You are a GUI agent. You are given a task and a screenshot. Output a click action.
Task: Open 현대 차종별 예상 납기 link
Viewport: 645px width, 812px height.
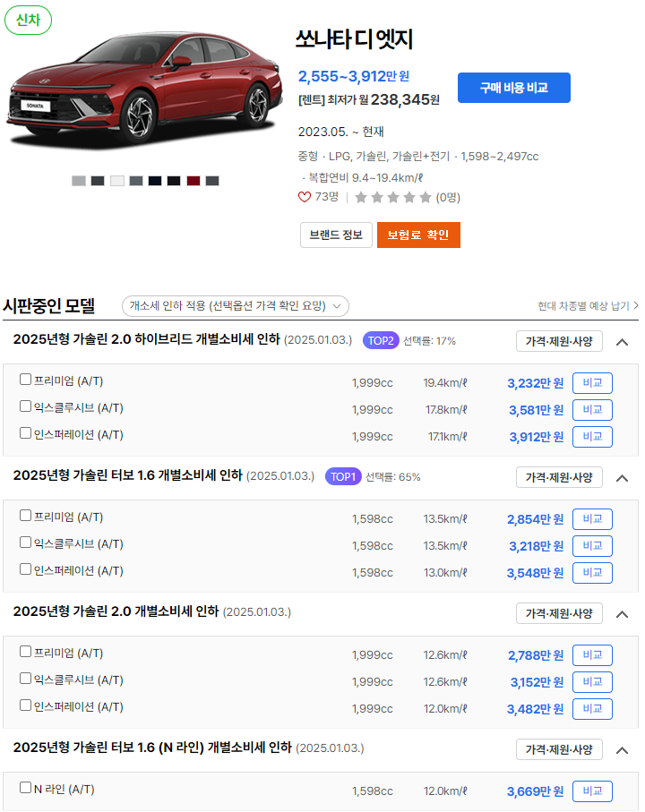tap(588, 306)
